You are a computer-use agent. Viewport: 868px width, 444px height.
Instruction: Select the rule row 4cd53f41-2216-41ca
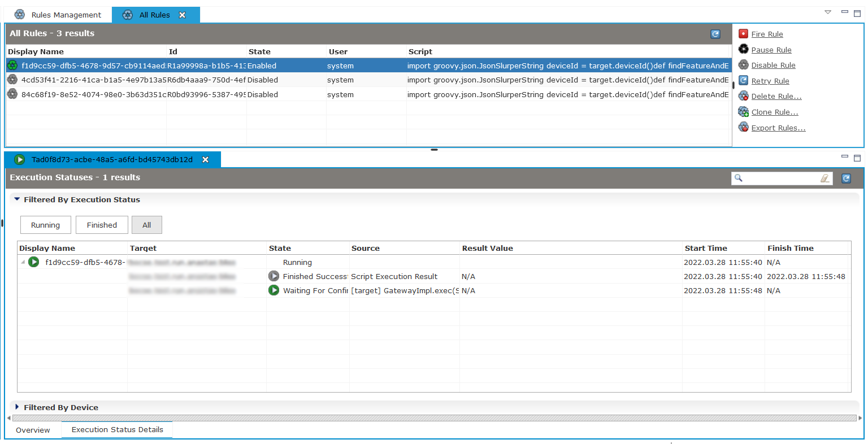pos(368,80)
